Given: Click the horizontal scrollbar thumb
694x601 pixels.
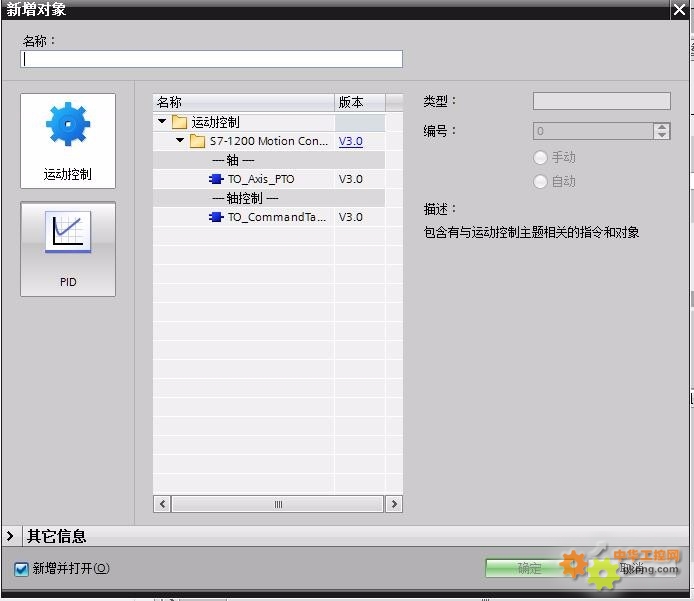Looking at the screenshot, I should 278,504.
